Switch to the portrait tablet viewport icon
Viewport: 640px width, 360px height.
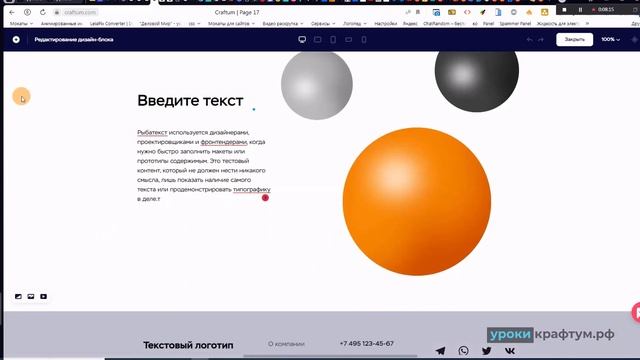[333, 40]
